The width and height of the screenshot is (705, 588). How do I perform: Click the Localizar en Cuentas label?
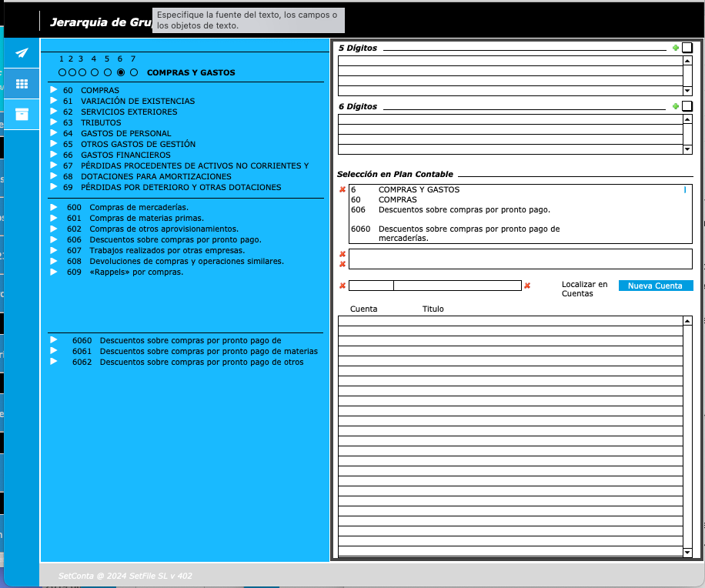[x=584, y=289]
